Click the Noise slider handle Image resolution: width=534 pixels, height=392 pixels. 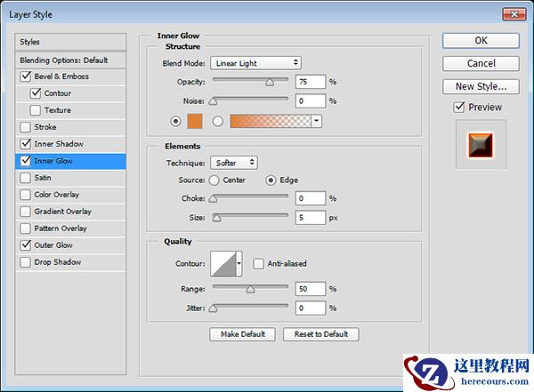point(214,101)
